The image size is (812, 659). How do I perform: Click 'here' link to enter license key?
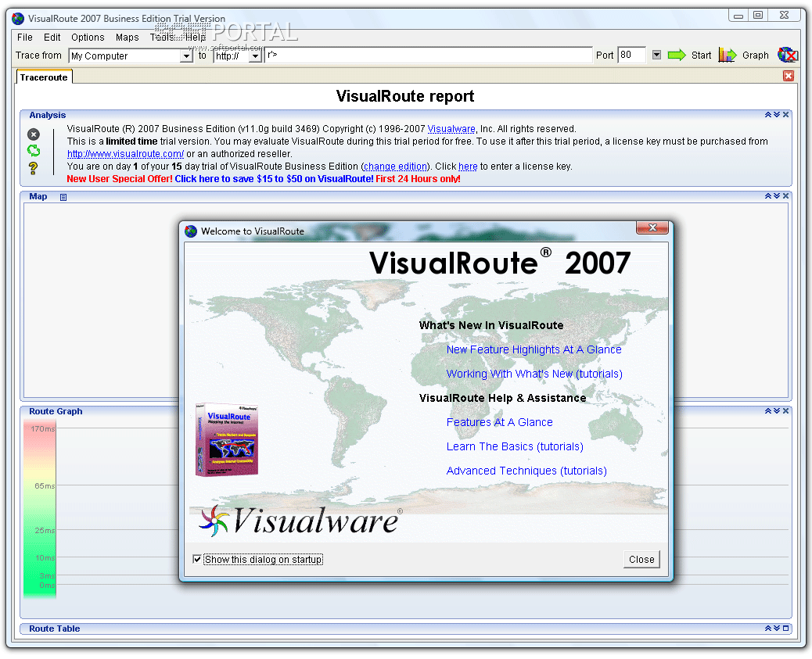pyautogui.click(x=468, y=167)
